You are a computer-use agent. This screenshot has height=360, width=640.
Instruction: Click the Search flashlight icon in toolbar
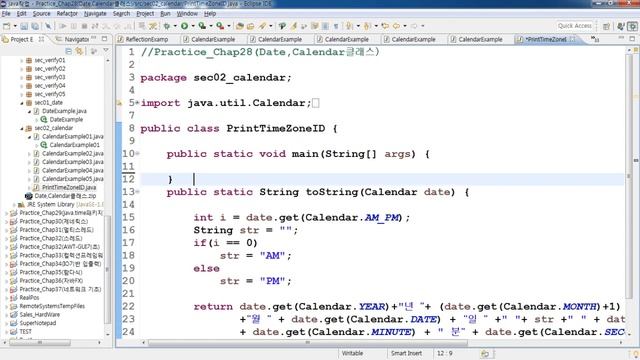262,26
